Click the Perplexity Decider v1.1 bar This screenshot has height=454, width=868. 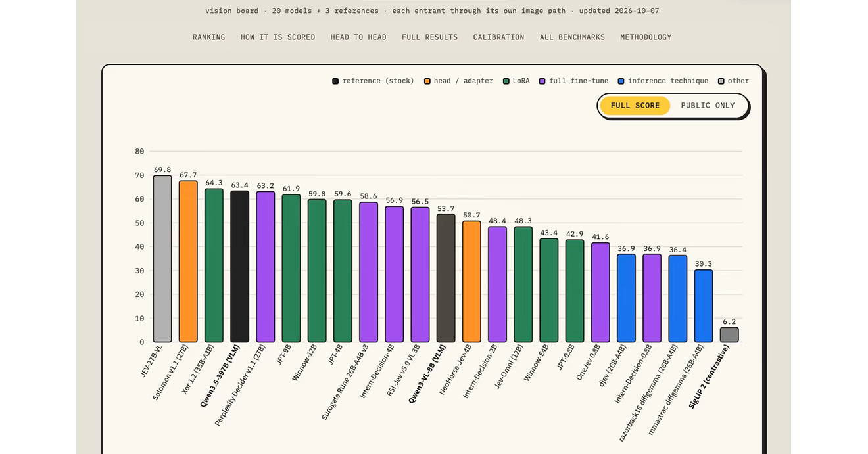pos(266,267)
